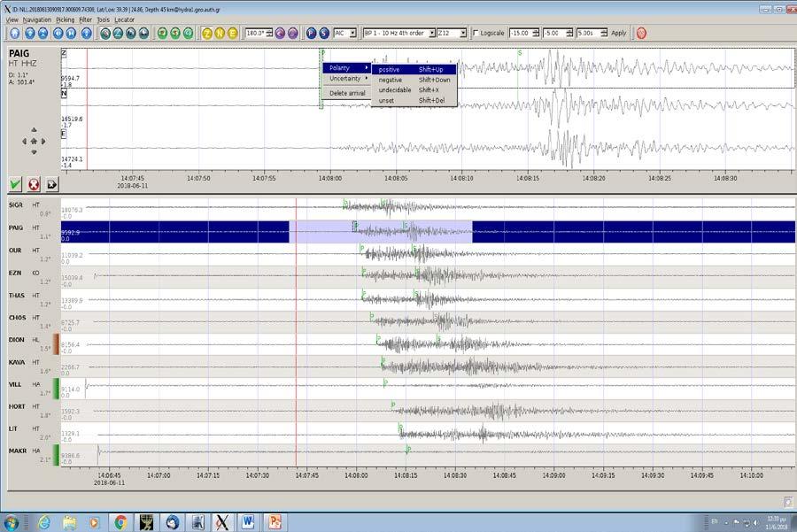Image resolution: width=797 pixels, height=532 pixels.
Task: Click the left arrow of trace navigation pad
Action: tap(24, 142)
